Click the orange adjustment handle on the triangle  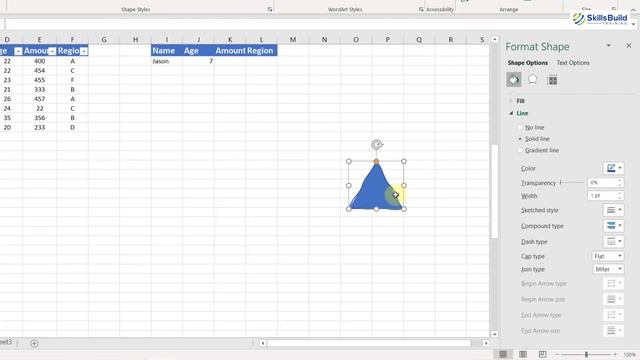point(376,162)
